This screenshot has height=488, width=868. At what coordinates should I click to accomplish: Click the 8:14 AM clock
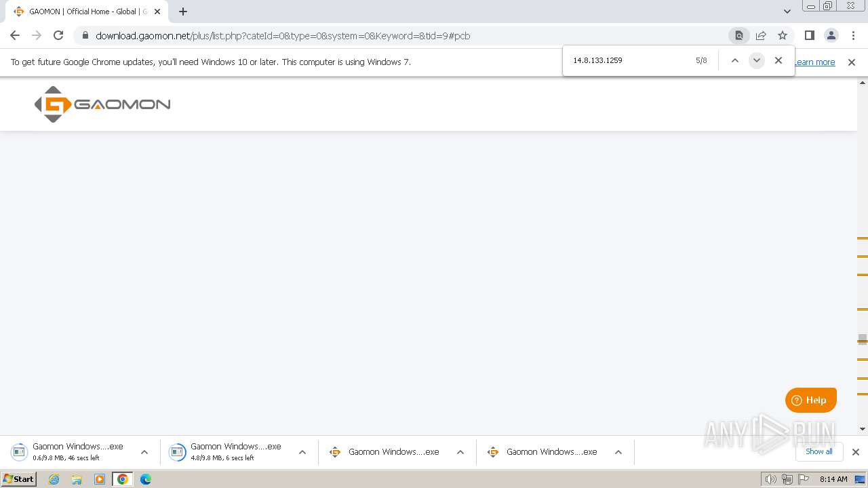[833, 479]
